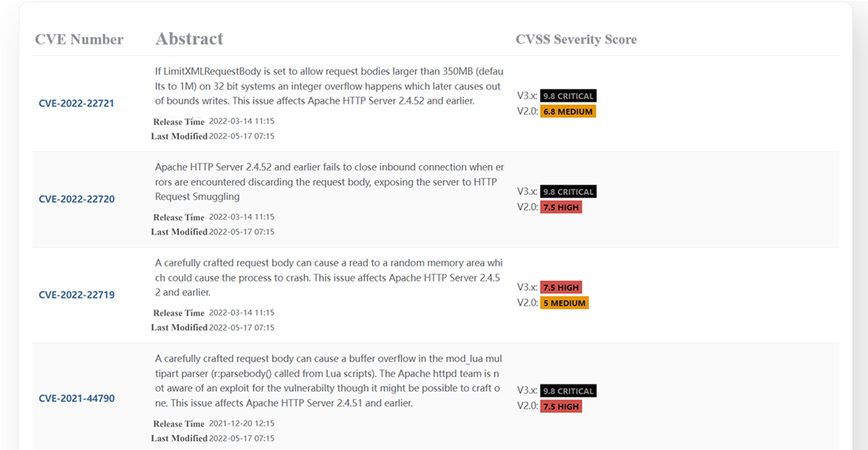Click the 6.8 MEDIUM severity badge
The width and height of the screenshot is (868, 450).
click(567, 111)
